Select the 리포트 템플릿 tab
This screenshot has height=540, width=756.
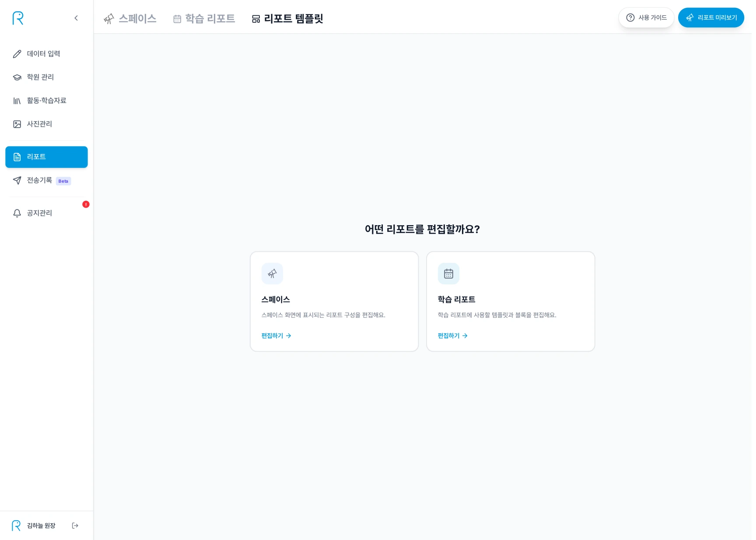[287, 18]
